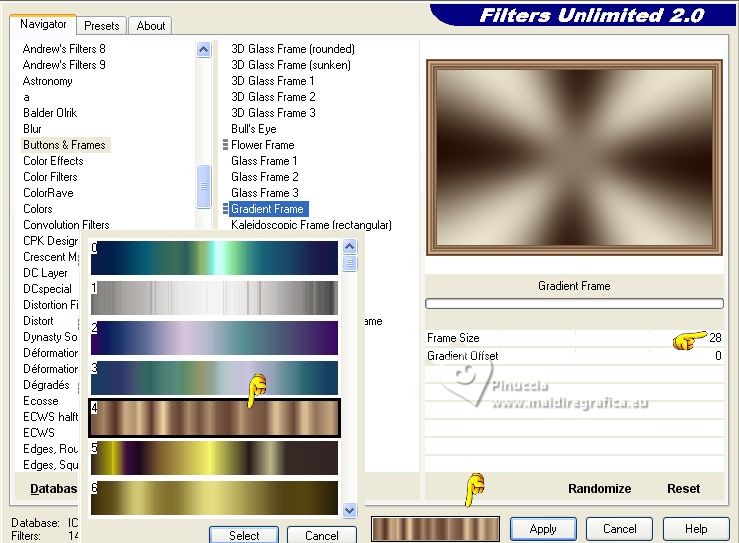
Task: Click Reset settings
Action: 683,489
